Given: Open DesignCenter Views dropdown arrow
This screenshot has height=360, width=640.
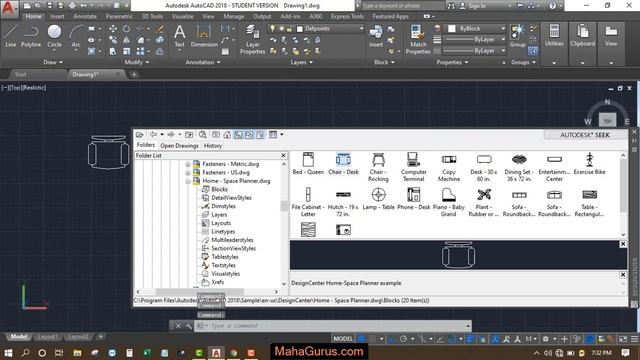Looking at the screenshot, I should [282, 135].
